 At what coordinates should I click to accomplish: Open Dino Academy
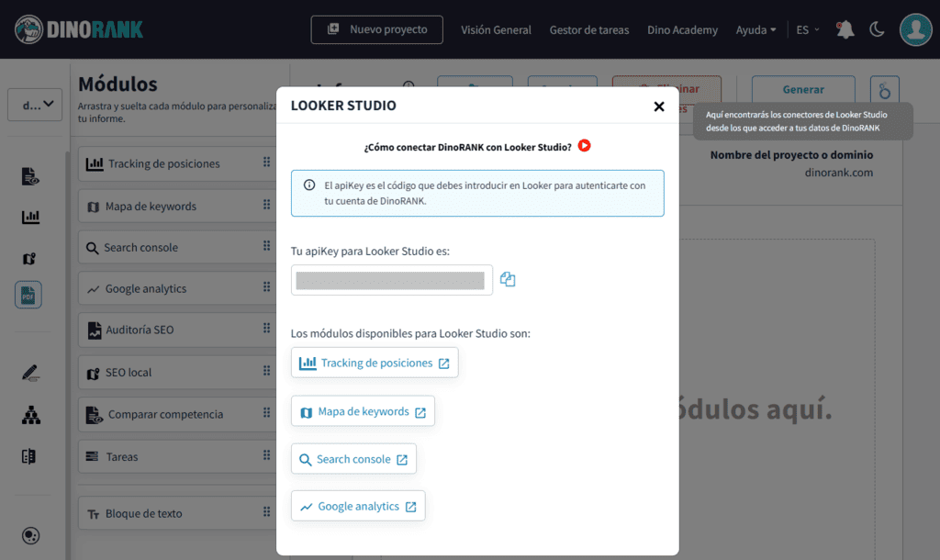click(682, 30)
